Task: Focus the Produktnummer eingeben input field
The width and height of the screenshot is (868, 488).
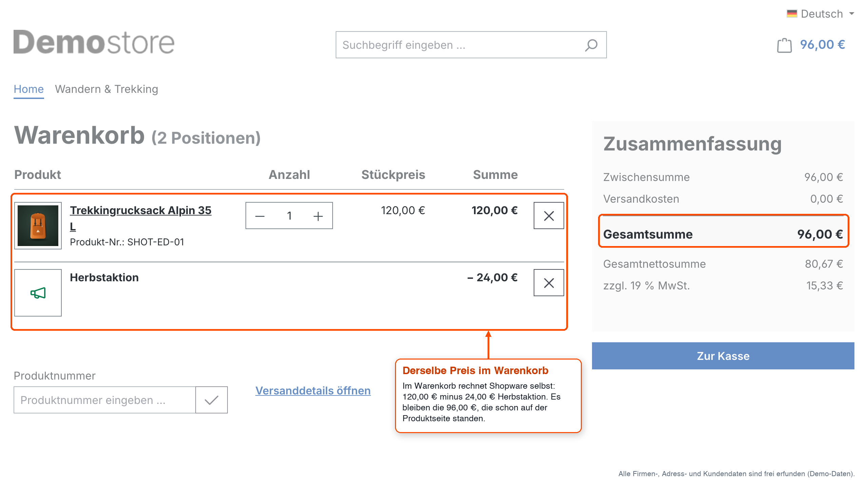Action: [105, 400]
